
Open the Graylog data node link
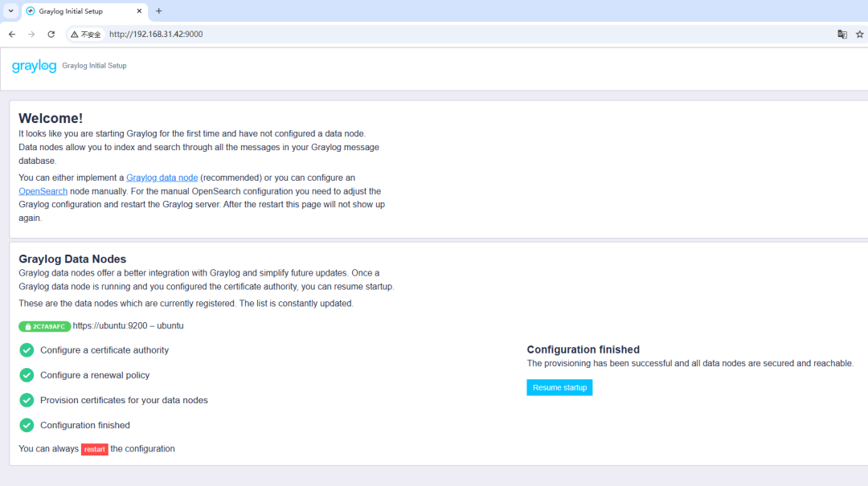pos(162,178)
